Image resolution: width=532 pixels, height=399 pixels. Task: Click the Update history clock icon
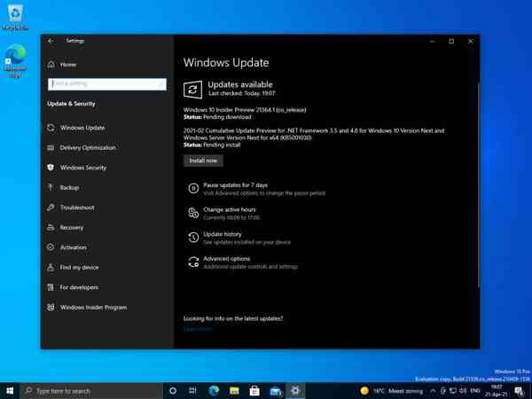(x=193, y=238)
